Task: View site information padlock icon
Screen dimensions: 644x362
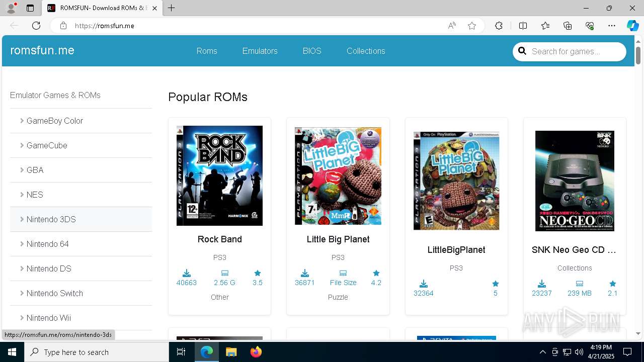Action: [x=63, y=26]
